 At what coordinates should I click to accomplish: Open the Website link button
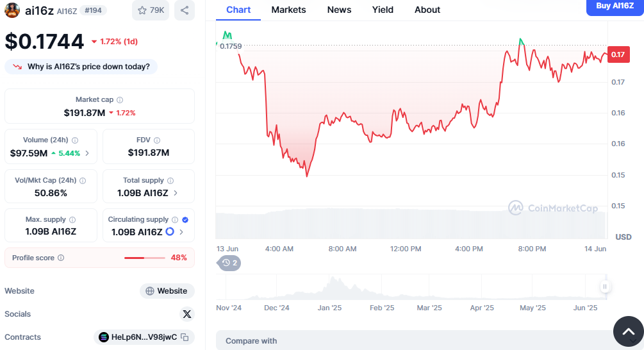[x=167, y=291]
